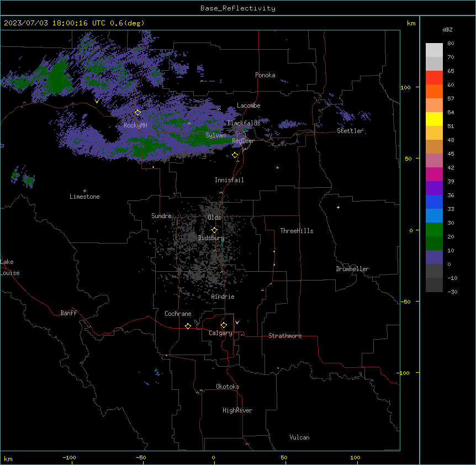Click the white asterisk marker east of Innisfail
Viewport: 476px width, 465px height.
click(x=277, y=167)
